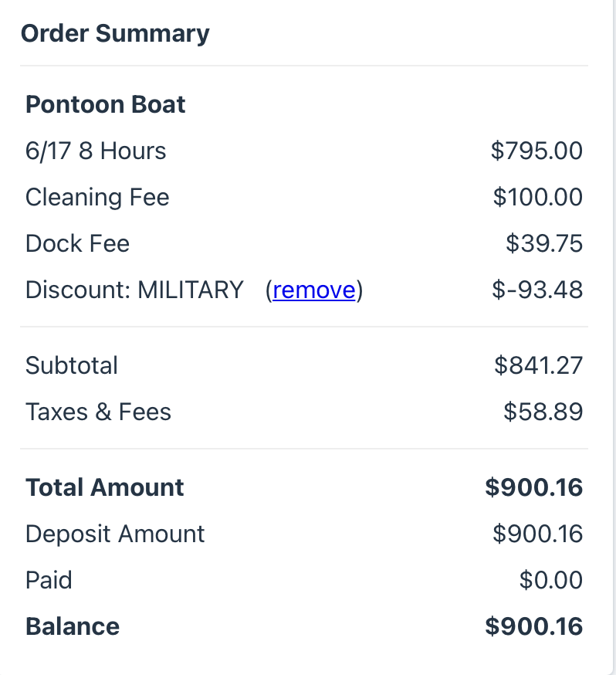Click the $39.75 dock fee amount

pos(544,243)
